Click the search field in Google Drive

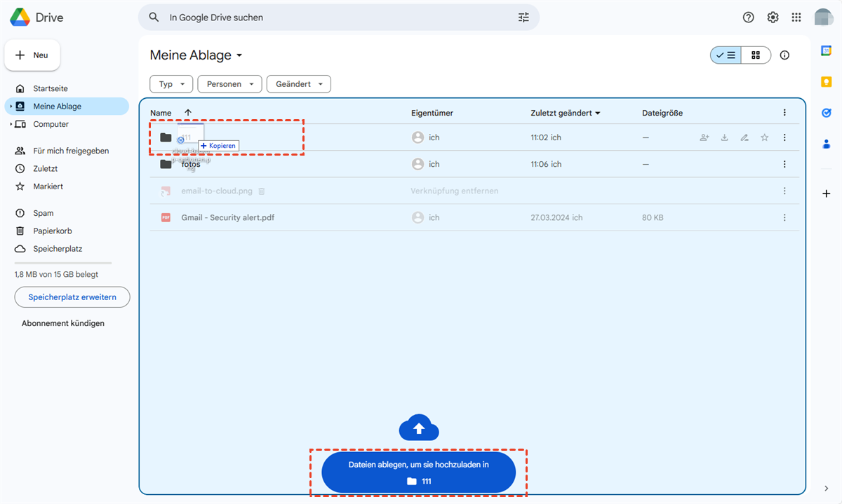(x=337, y=18)
